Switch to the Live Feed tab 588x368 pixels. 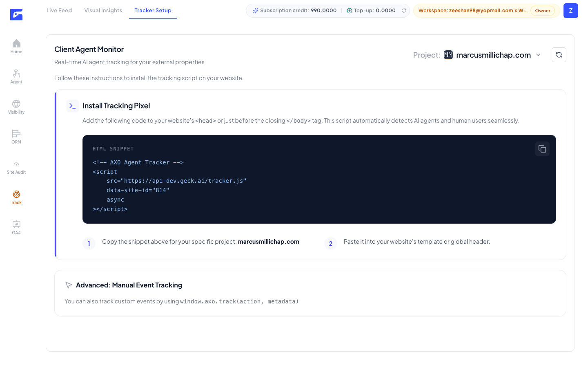coord(59,10)
